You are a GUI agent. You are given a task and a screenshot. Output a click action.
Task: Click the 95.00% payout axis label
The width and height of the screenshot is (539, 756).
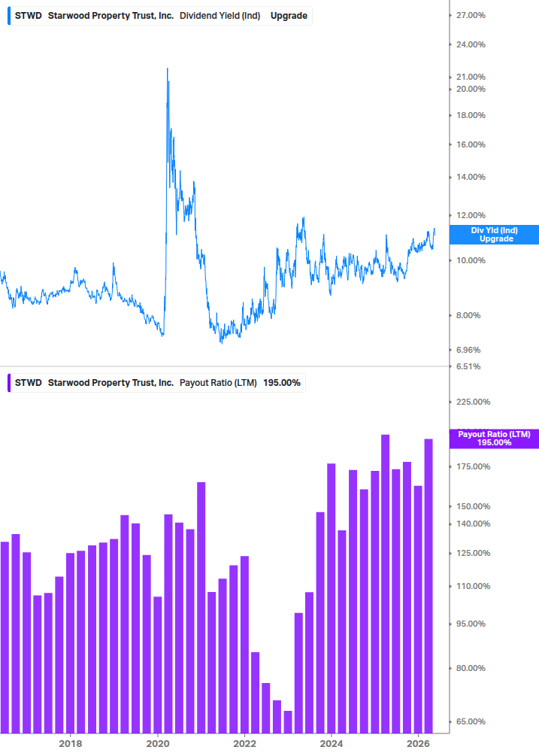coord(471,624)
